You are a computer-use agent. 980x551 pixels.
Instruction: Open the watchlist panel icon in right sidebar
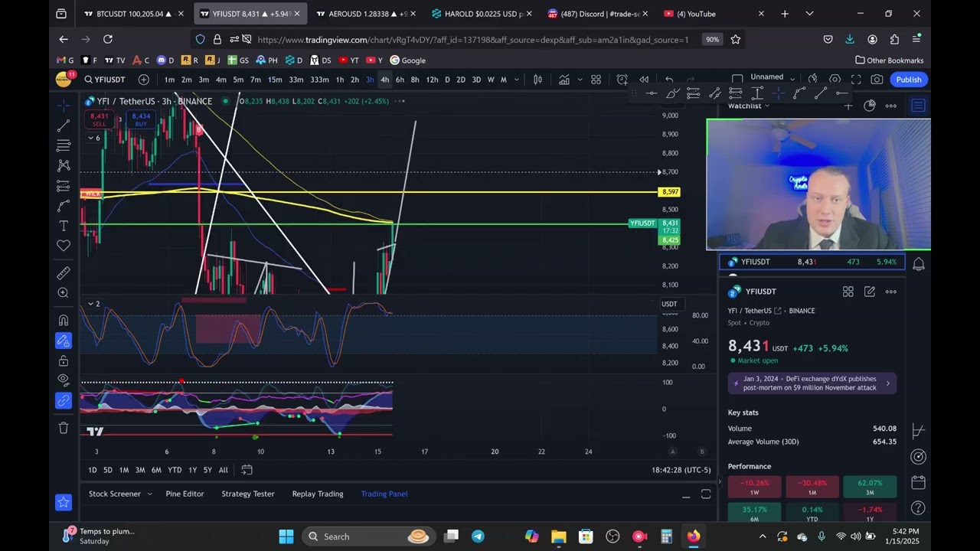tap(919, 106)
